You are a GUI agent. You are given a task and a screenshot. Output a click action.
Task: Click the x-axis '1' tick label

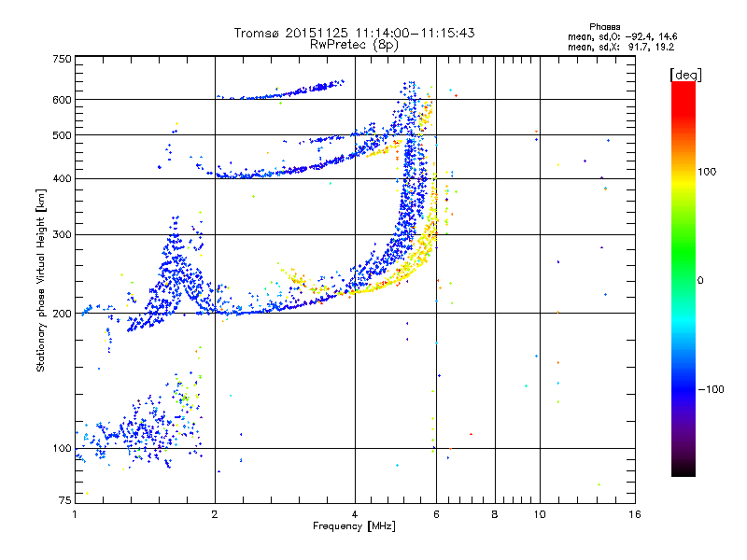tap(75, 514)
